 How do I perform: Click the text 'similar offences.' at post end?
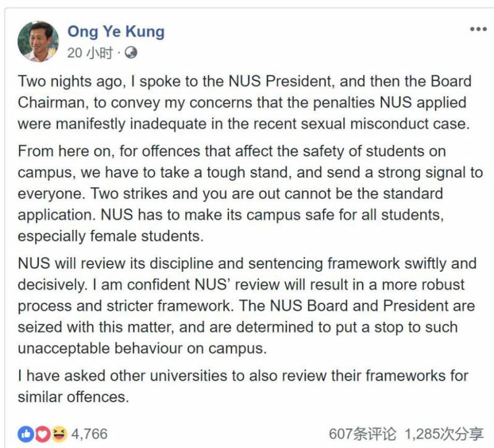point(73,397)
